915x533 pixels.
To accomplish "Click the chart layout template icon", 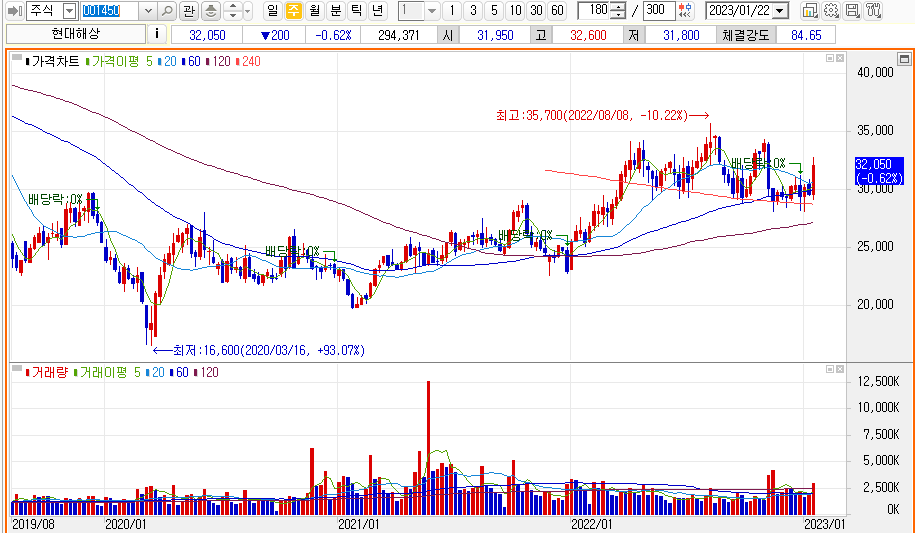I will pyautogui.click(x=809, y=11).
